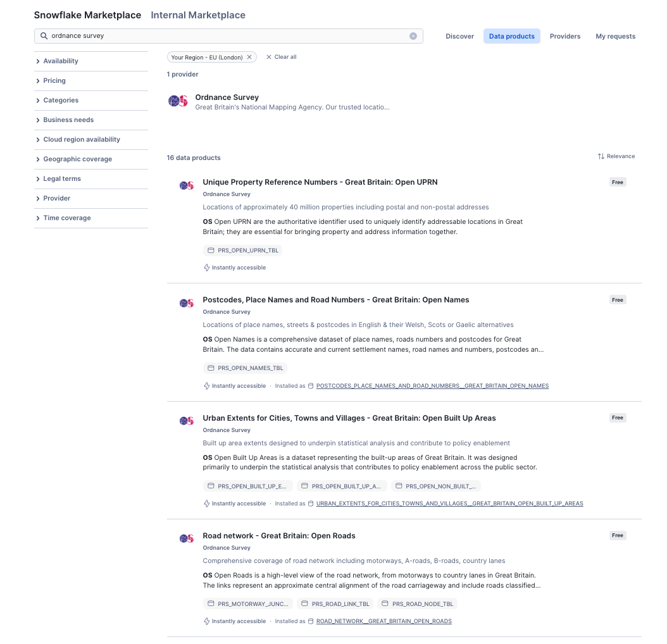Open installed POSTCODES_PLACE_NAMES database link
The height and width of the screenshot is (644, 667).
pos(432,386)
